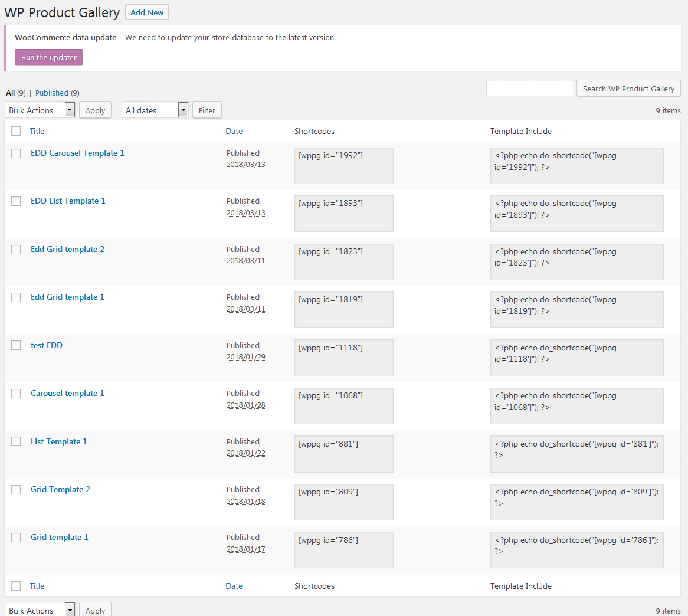This screenshot has width=688, height=616.
Task: Check the Edd Grid template 1 row
Action: [x=16, y=297]
